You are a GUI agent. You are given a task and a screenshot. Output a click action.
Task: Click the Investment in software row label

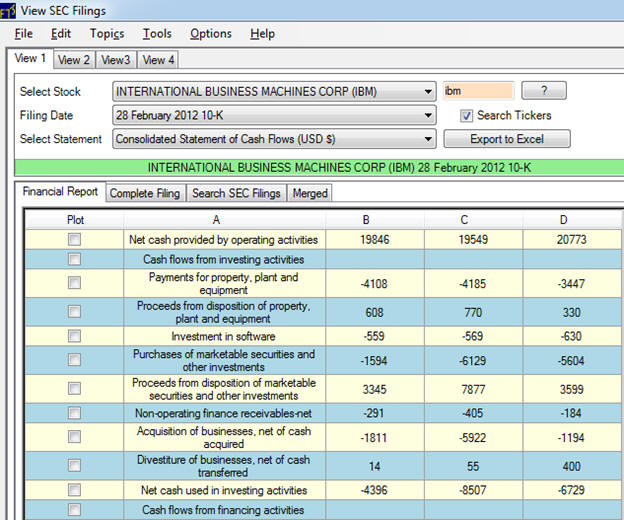223,337
